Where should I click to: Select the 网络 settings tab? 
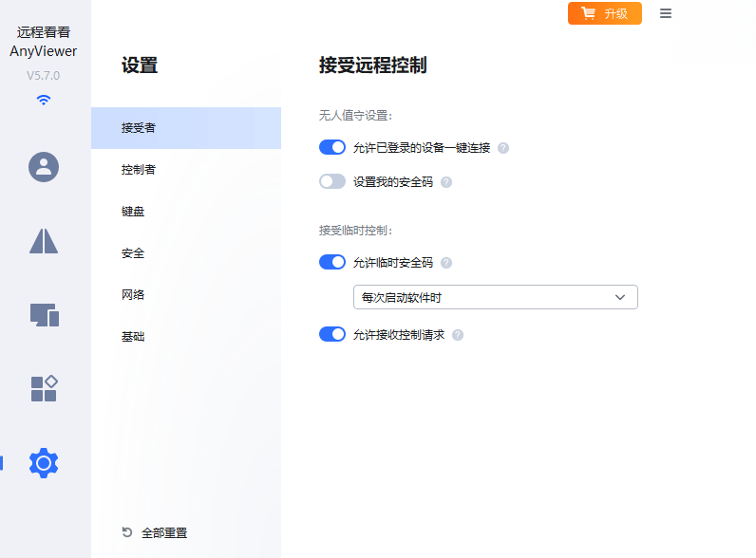pos(186,295)
